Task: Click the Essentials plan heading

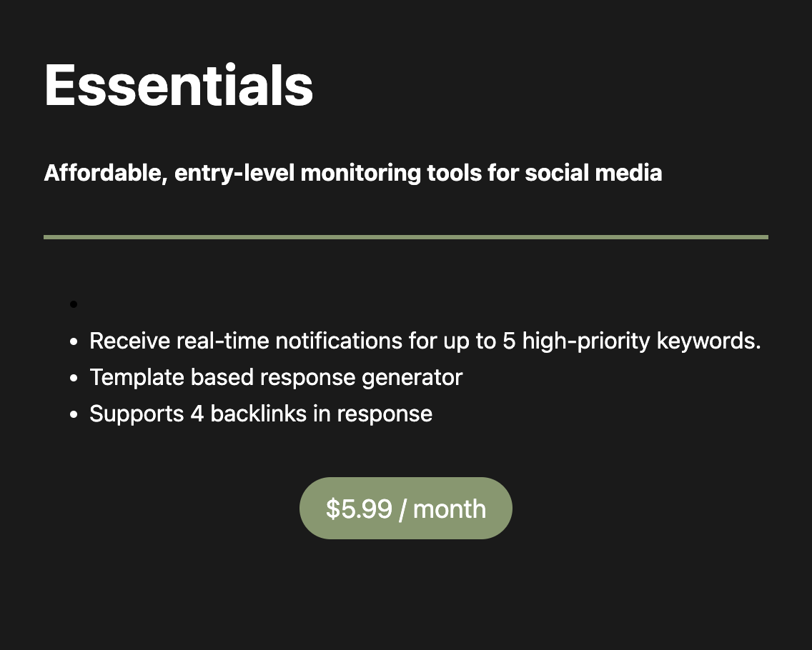Action: (179, 86)
